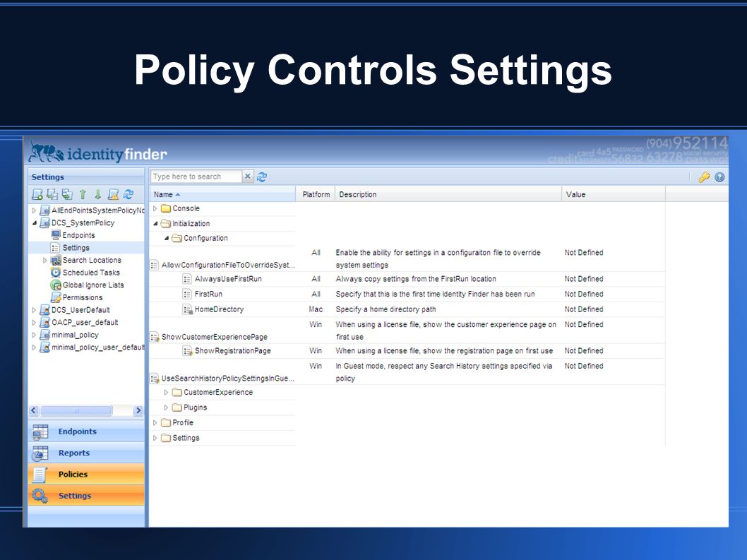Expand the bottom Settings folder
The width and height of the screenshot is (747, 560).
(x=155, y=438)
